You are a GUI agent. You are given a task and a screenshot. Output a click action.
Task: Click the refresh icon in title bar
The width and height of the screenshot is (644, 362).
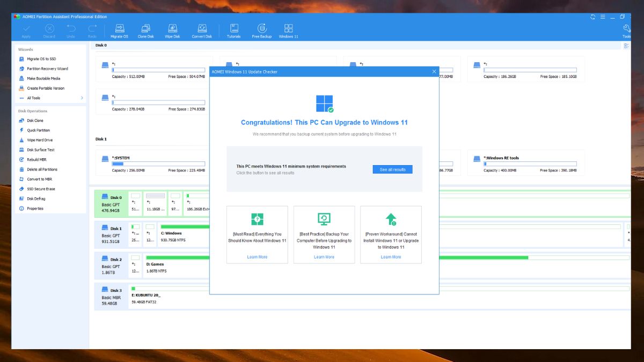click(x=593, y=17)
